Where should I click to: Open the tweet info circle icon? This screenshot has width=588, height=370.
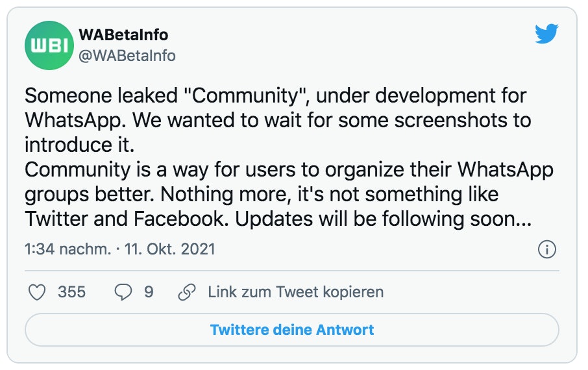547,249
